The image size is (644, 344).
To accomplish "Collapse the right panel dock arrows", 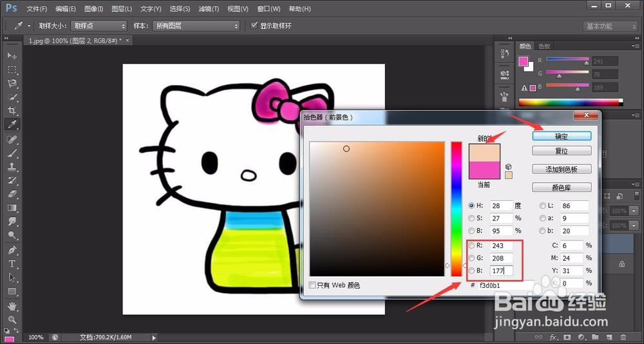I will point(637,38).
